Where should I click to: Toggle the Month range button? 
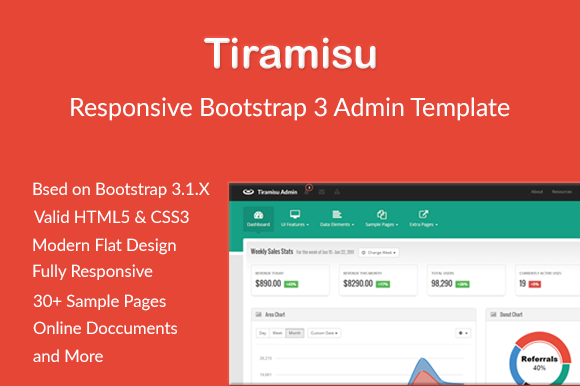[x=294, y=333]
